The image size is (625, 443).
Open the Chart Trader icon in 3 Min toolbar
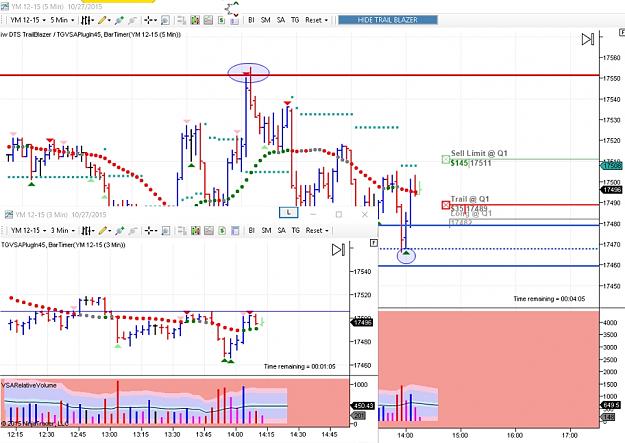tap(182, 230)
